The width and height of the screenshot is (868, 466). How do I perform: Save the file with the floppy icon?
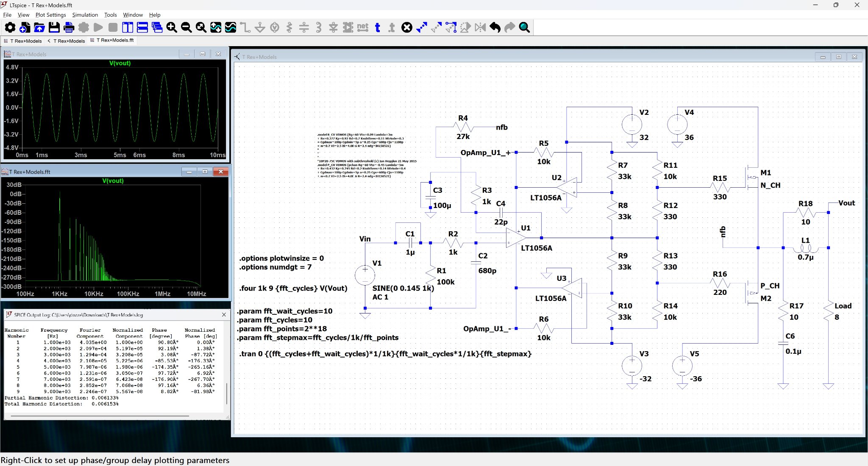point(54,28)
